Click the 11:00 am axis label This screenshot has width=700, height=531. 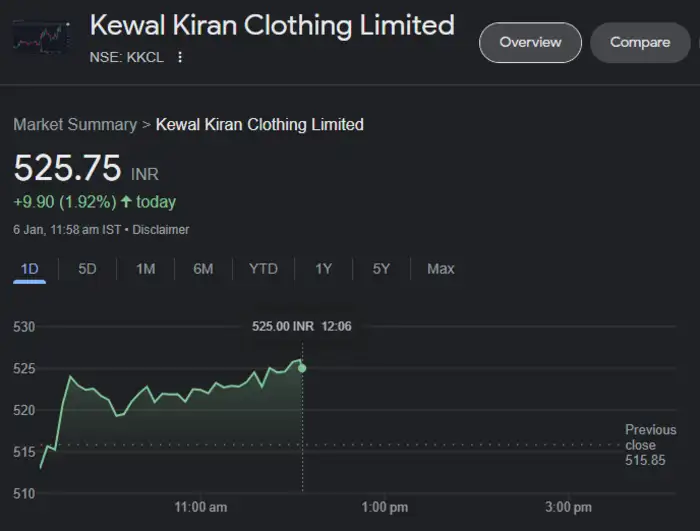coord(201,507)
